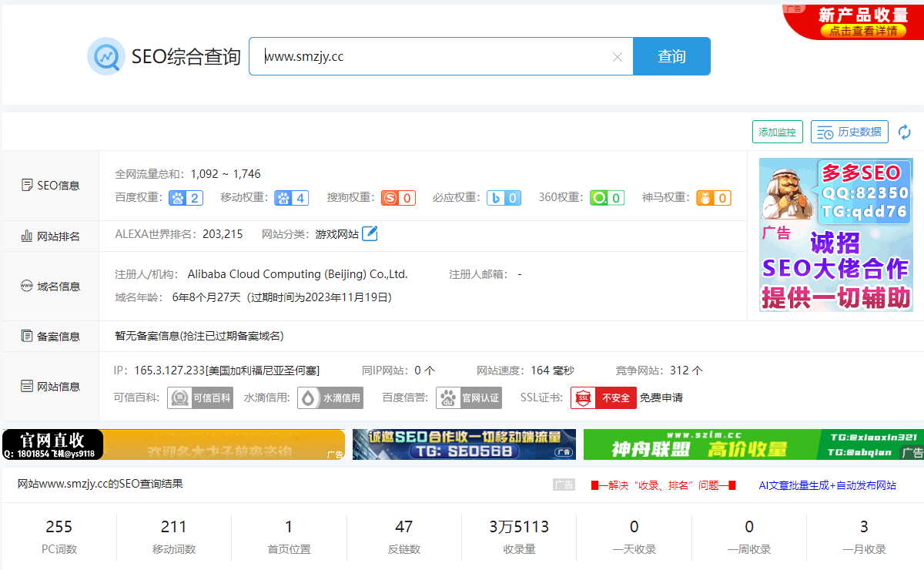This screenshot has width=924, height=570.
Task: Click the 添加监控 button
Action: click(x=777, y=132)
